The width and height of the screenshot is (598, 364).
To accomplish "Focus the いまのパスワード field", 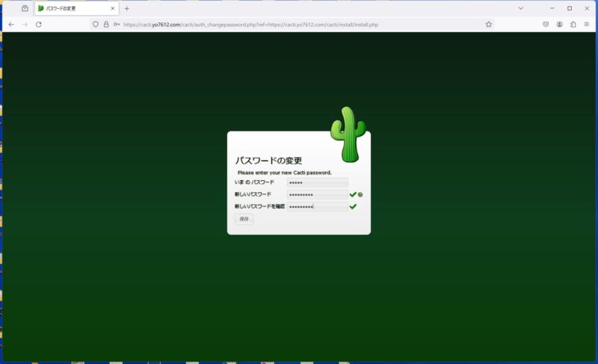I will pos(317,182).
